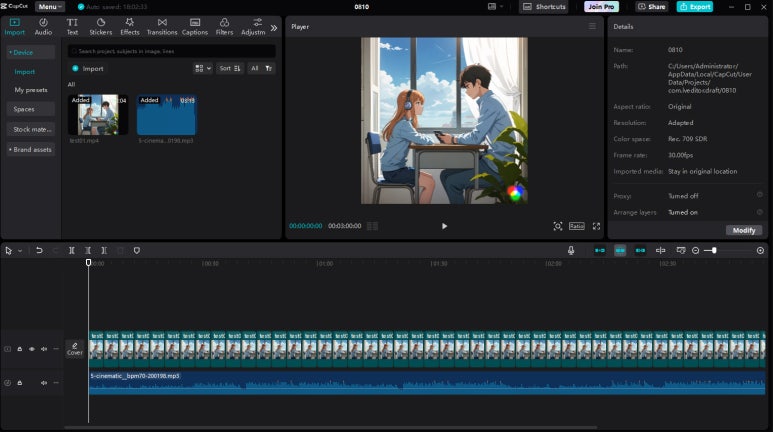Open pointer tool mode dropdown arrow
This screenshot has height=432, width=773.
(20, 251)
